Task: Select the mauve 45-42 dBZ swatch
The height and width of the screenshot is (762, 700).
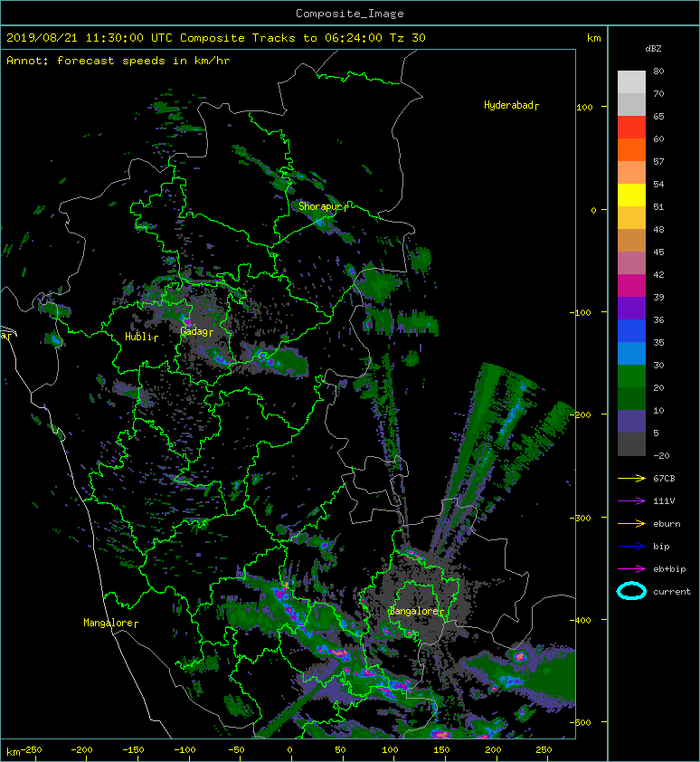Action: [631, 263]
